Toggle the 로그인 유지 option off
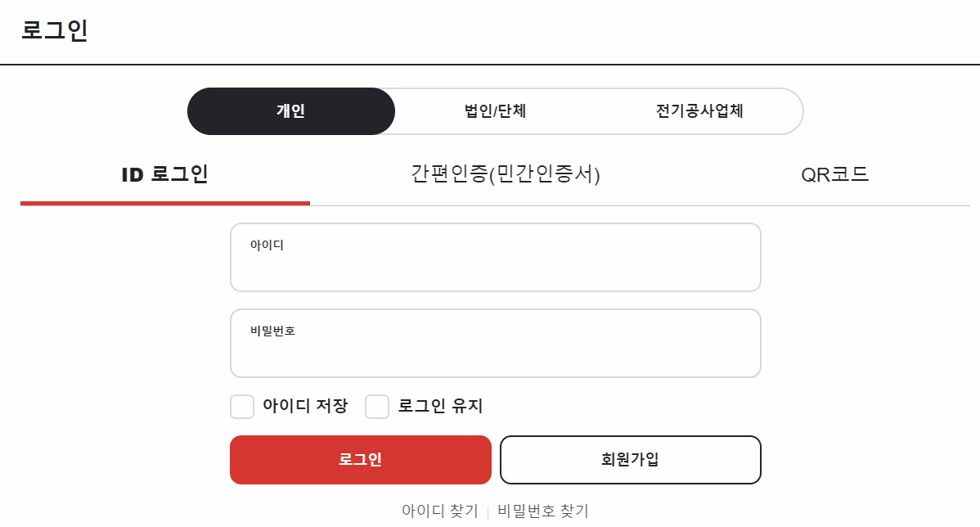 [x=377, y=407]
